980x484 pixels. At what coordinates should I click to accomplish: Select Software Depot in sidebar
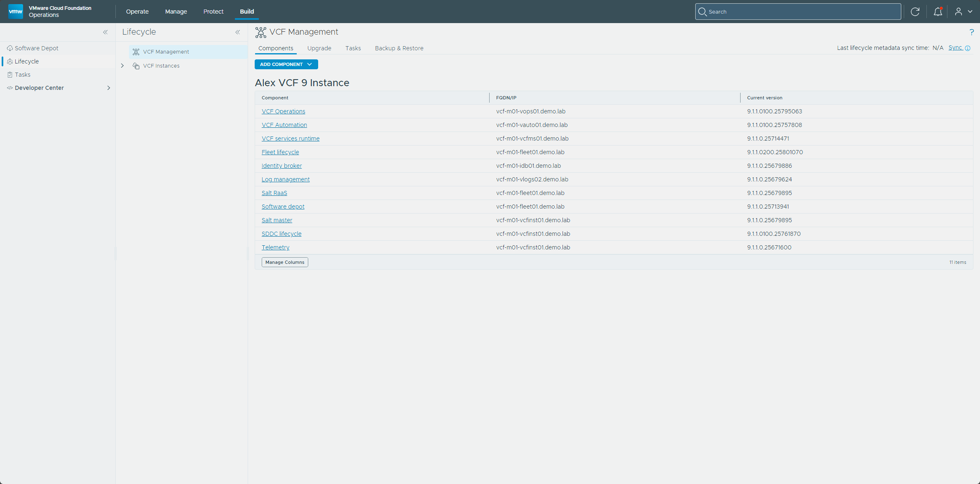36,48
